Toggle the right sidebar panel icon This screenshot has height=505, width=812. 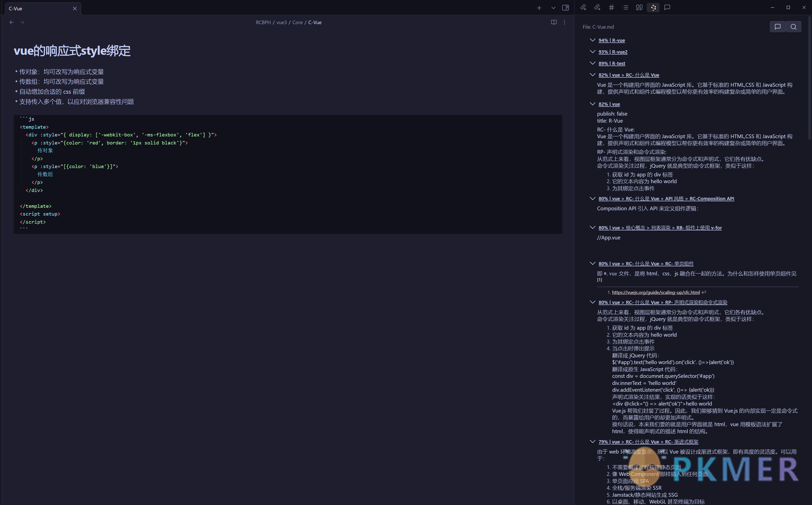565,8
